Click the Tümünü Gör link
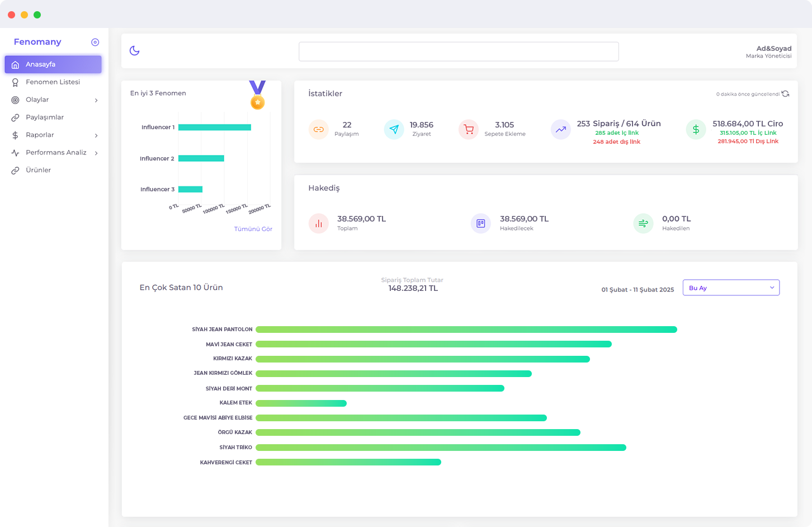812x527 pixels. point(253,229)
